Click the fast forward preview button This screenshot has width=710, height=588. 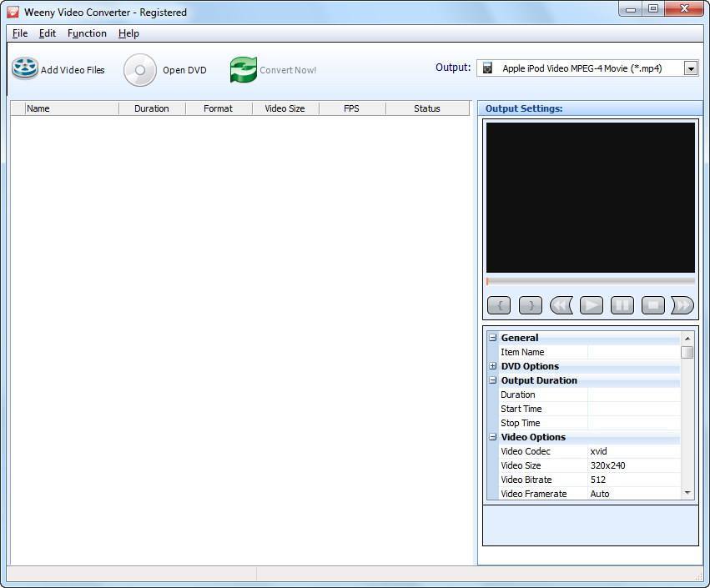click(x=682, y=305)
